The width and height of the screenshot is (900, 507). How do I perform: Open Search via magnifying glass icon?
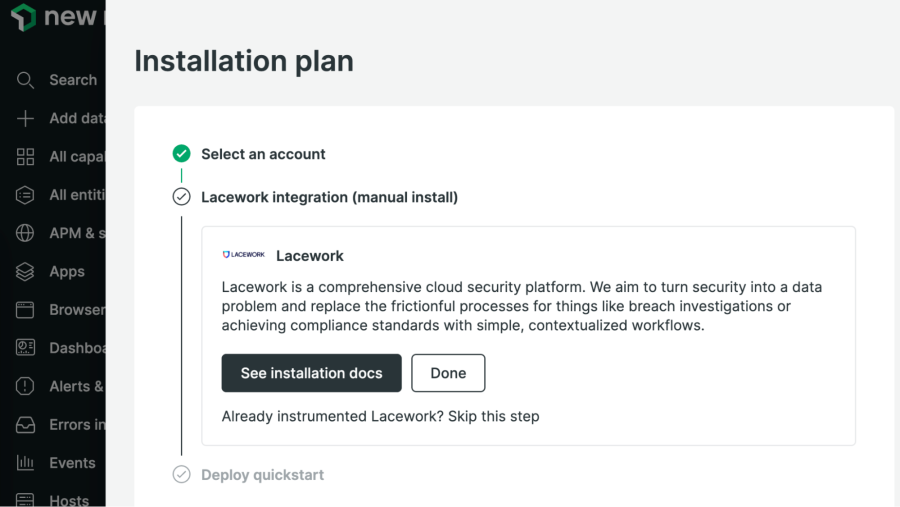[25, 80]
